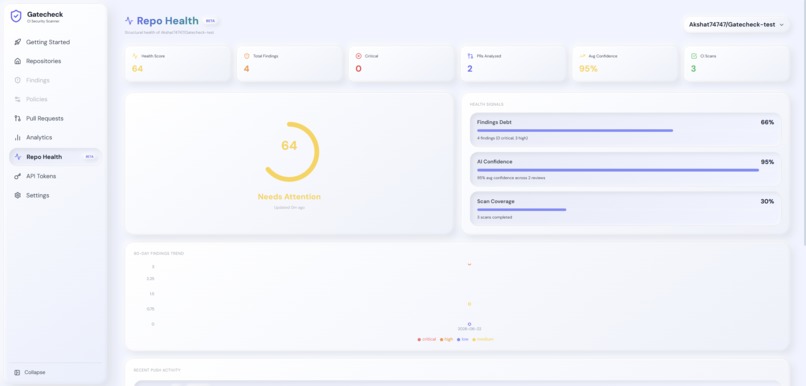806x386 pixels.
Task: Click the date label under the trend chart
Action: click(x=469, y=329)
